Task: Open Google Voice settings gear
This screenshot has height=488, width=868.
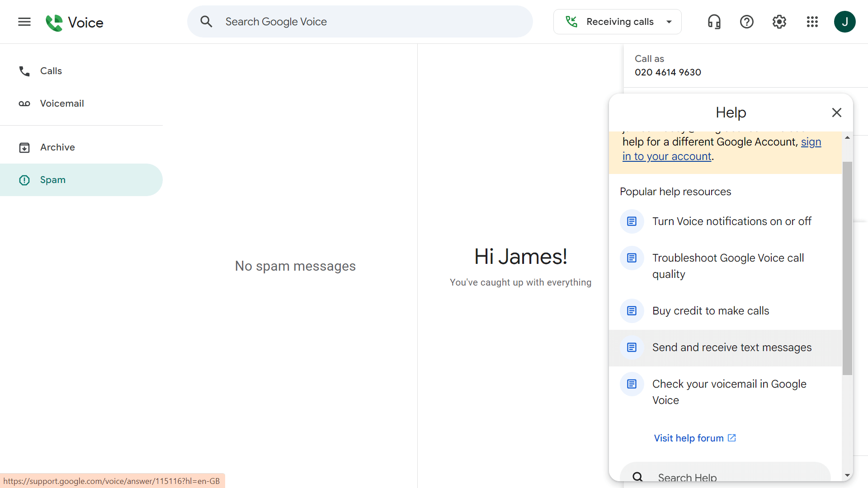Action: pos(779,21)
